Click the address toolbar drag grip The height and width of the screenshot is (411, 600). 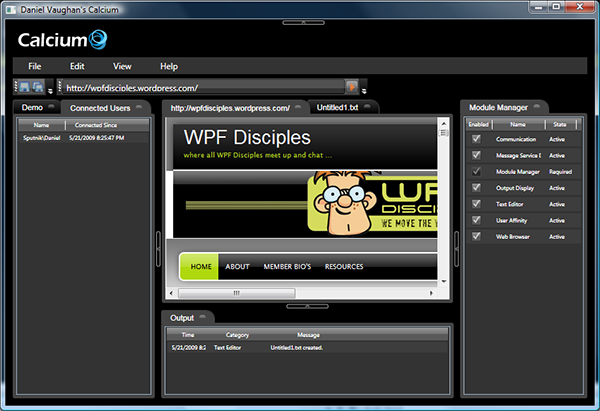pos(60,87)
